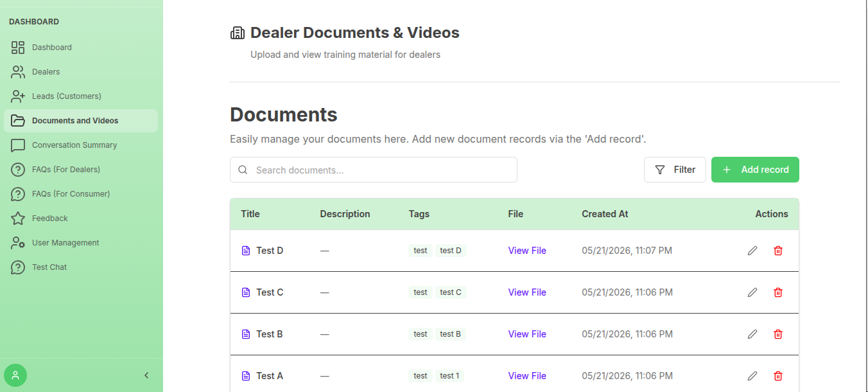This screenshot has width=868, height=392.
Task: Click the file icon beside Test A
Action: 246,376
